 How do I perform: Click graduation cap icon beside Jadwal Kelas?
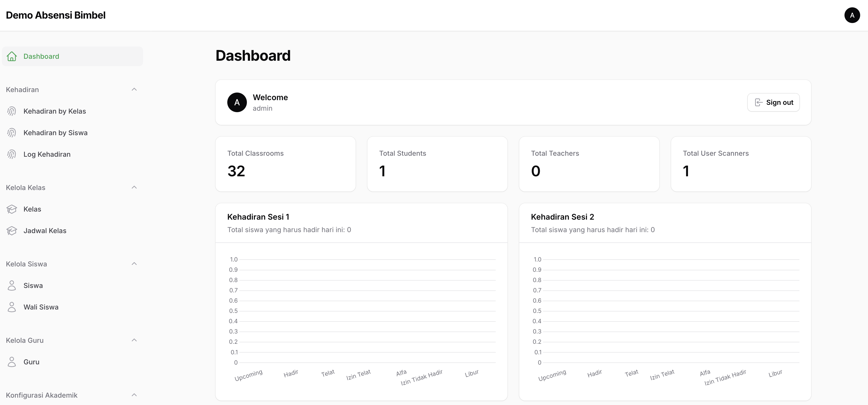[x=12, y=231]
